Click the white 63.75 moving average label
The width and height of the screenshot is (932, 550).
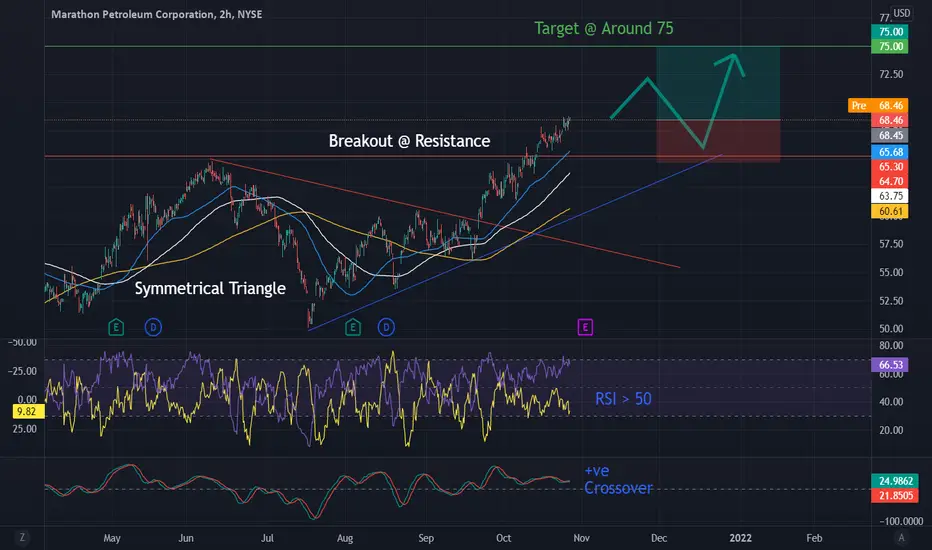(x=890, y=196)
